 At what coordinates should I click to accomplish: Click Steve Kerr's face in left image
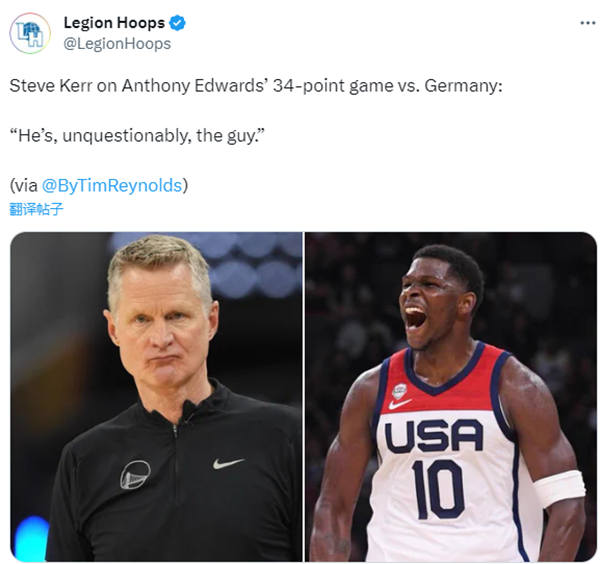click(x=161, y=318)
